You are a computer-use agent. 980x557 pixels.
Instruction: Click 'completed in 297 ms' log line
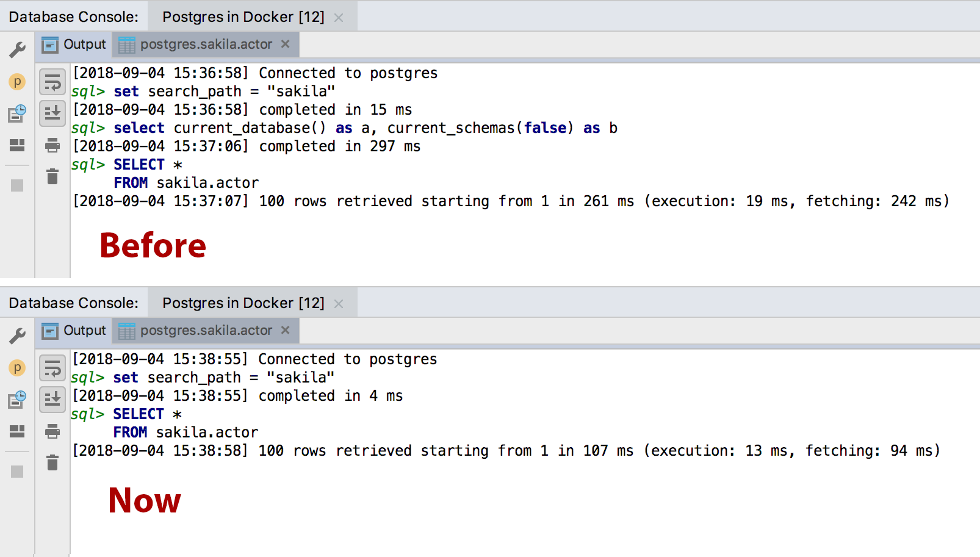click(x=247, y=146)
